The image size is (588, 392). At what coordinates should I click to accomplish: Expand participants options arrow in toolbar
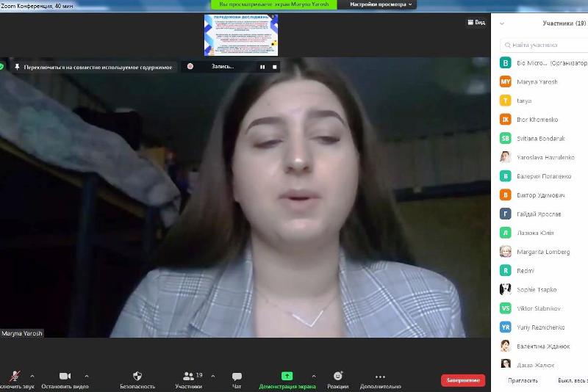(x=213, y=376)
